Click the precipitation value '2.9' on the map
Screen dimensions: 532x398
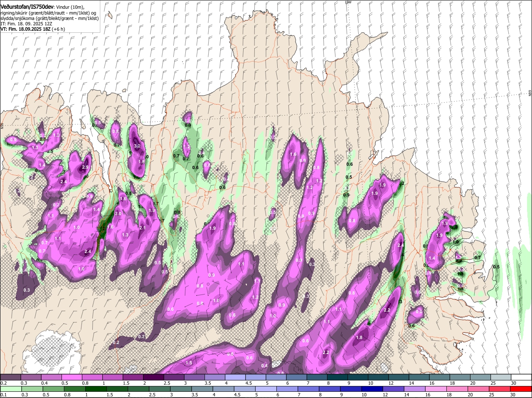pyautogui.click(x=85, y=167)
